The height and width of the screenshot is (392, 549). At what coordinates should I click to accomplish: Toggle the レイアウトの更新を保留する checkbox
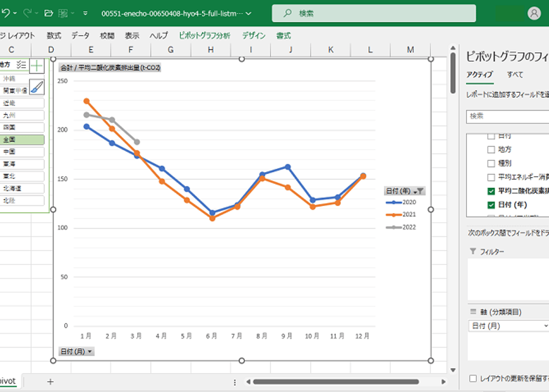(x=473, y=378)
